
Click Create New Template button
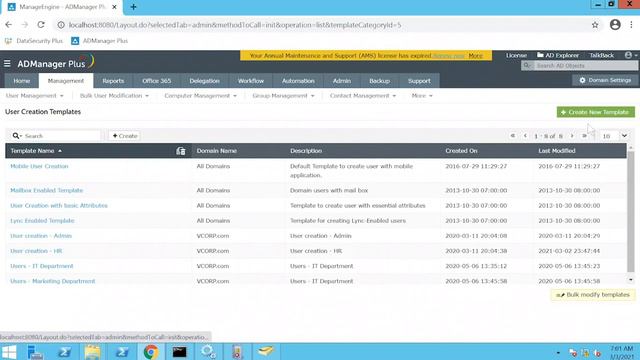click(x=596, y=112)
